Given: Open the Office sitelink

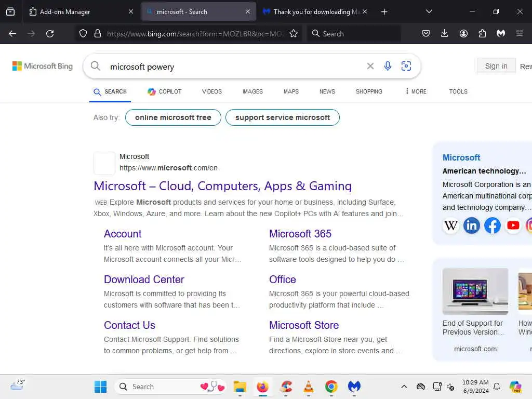Looking at the screenshot, I should [x=282, y=280].
